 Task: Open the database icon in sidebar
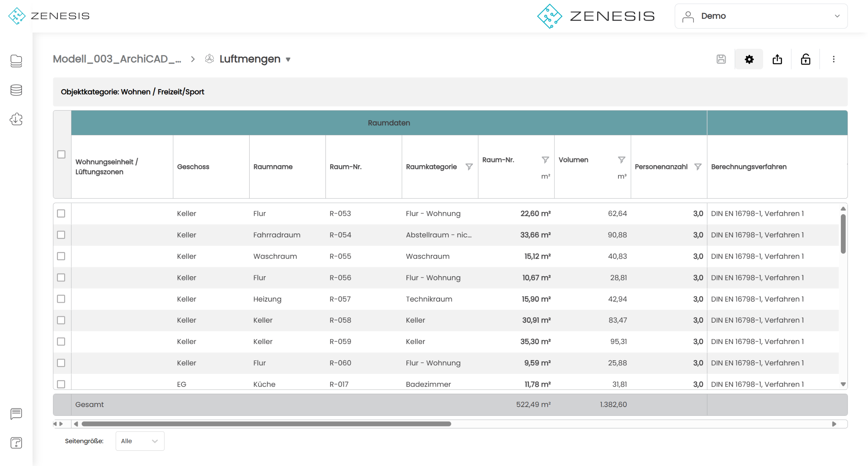(16, 90)
